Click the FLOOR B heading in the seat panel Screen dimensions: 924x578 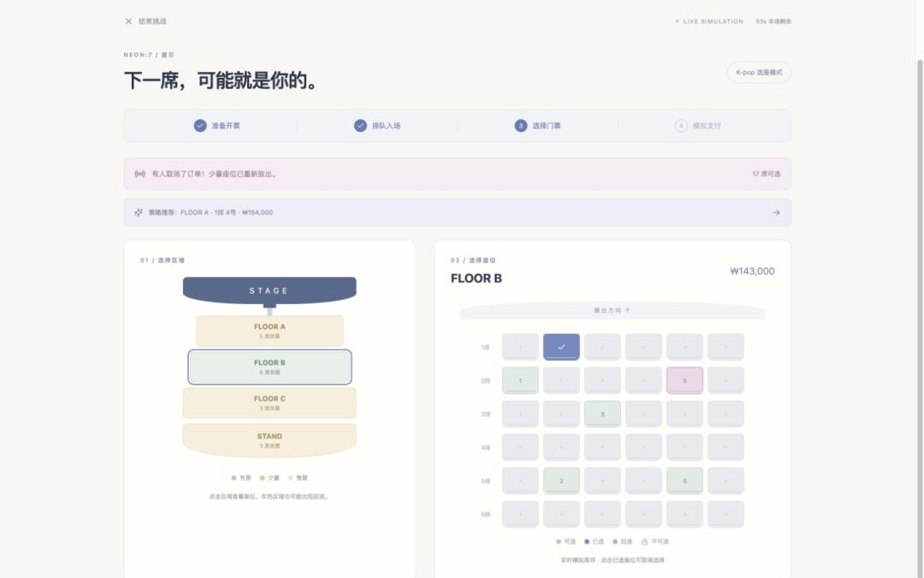(x=477, y=278)
